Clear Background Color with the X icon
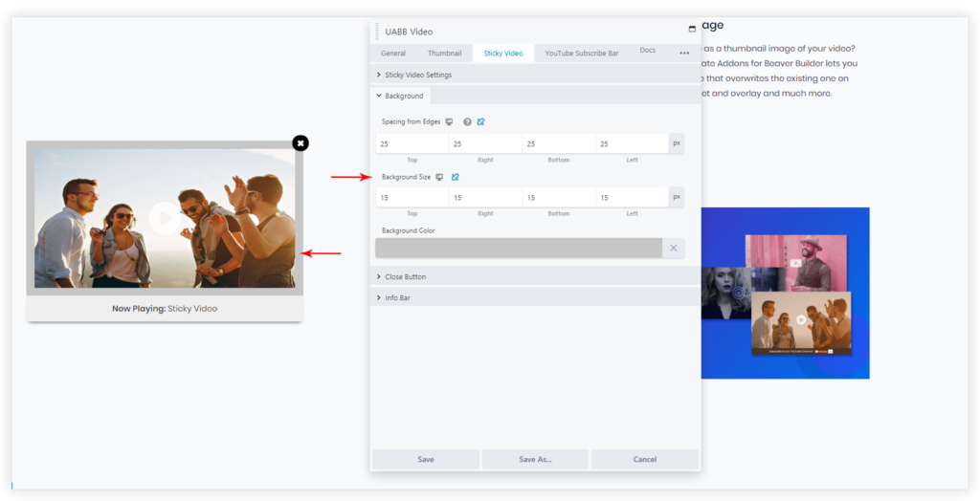The width and height of the screenshot is (980, 501). pyautogui.click(x=673, y=249)
